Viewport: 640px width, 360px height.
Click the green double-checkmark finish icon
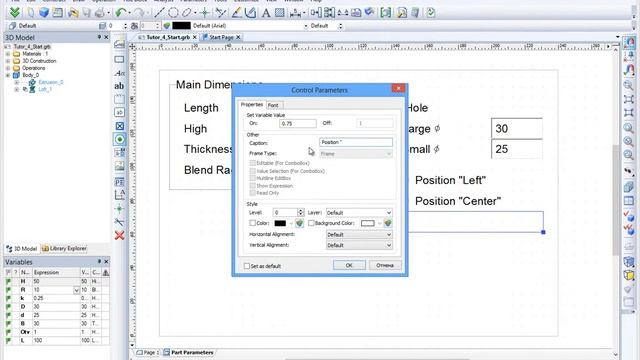[x=15, y=13]
